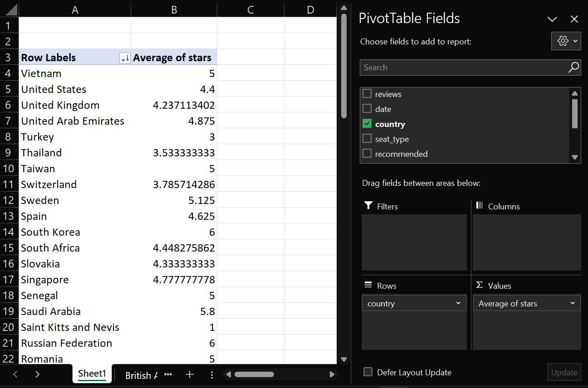
Task: Open the country field dropdown in Rows area
Action: click(x=458, y=303)
